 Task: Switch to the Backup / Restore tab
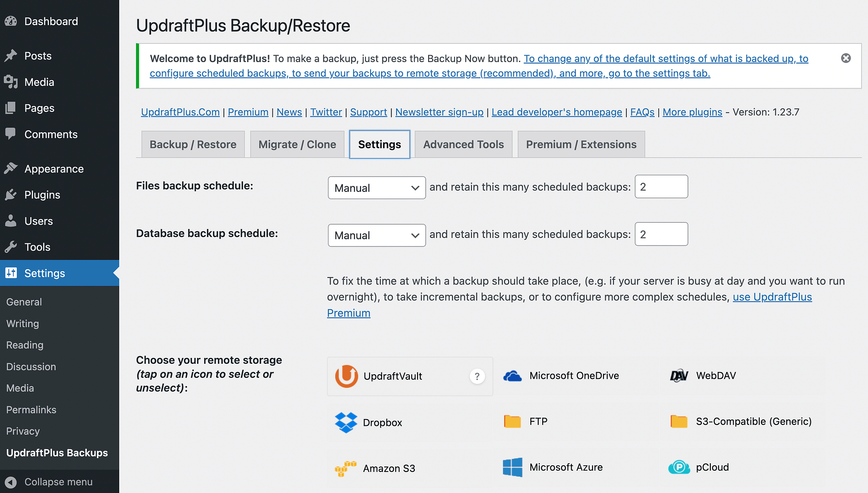coord(193,144)
